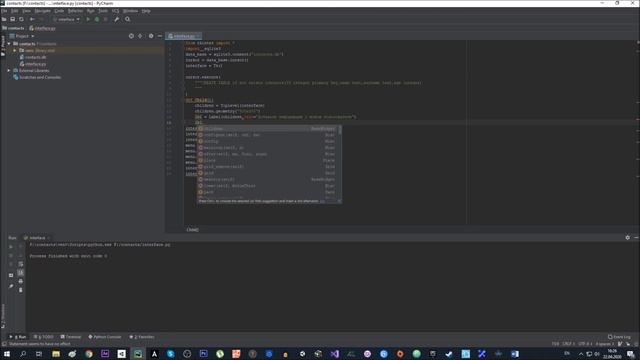Click the taskbar search magnifier

[x=23, y=354]
